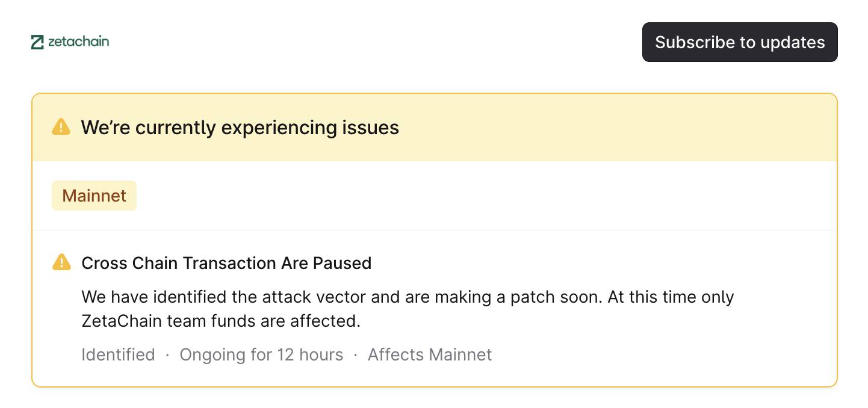Click the "Affects Mainnet" label

click(x=430, y=354)
